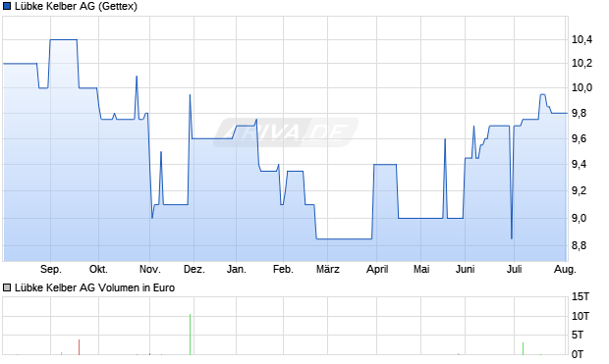This screenshot has width=609, height=364.
Task: Click the tall green volume bar in late November
Action: point(190,335)
